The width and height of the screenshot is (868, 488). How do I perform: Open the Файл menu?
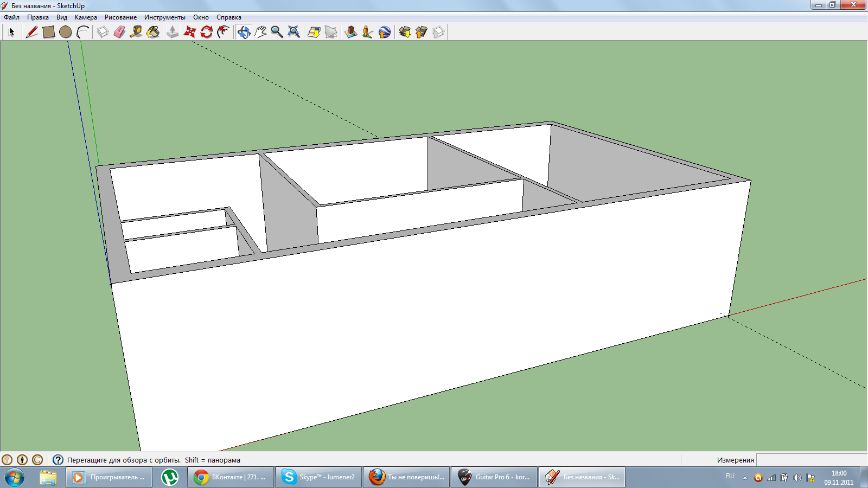click(x=12, y=17)
